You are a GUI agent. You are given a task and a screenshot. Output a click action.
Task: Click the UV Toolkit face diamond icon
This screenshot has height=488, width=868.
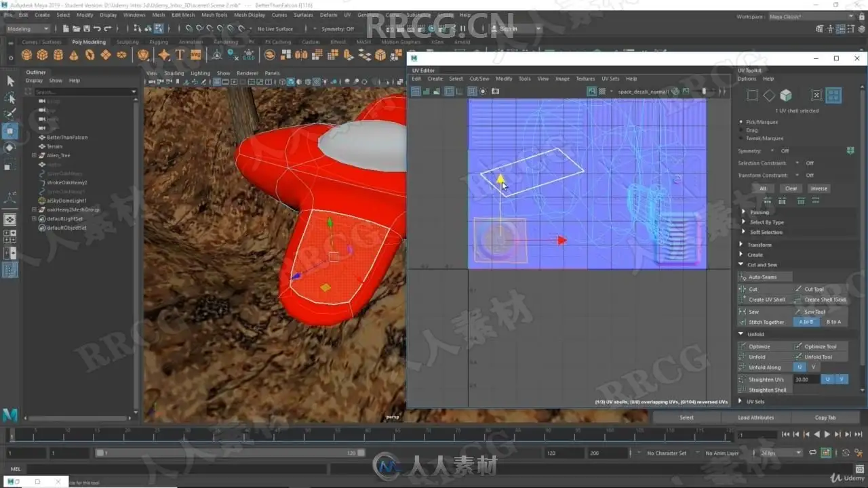768,96
